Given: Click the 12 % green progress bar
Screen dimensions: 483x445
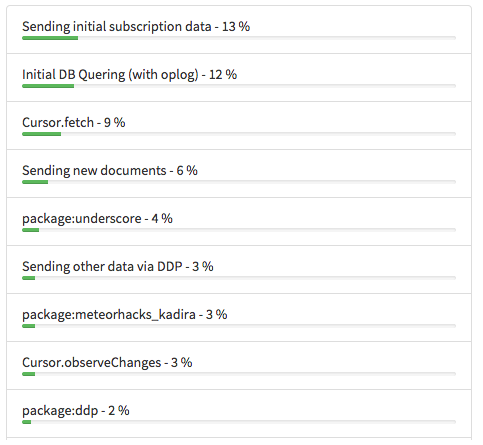Looking at the screenshot, I should point(239,86).
